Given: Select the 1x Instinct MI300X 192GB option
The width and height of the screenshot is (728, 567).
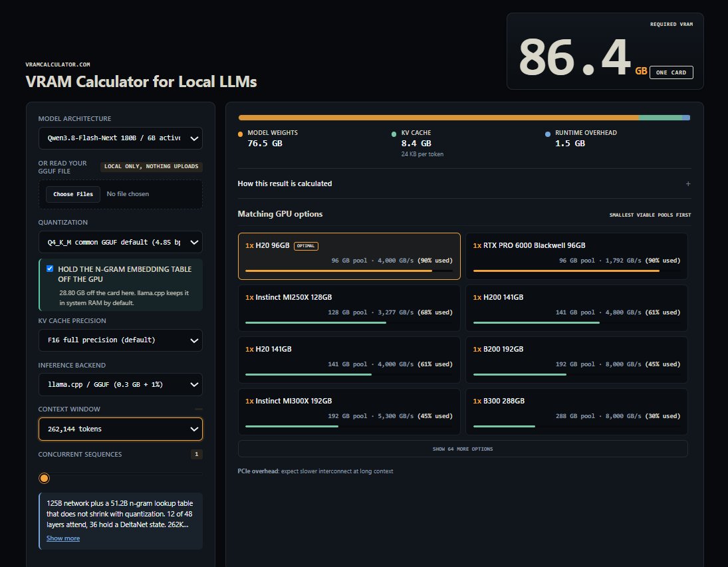Looking at the screenshot, I should 349,412.
